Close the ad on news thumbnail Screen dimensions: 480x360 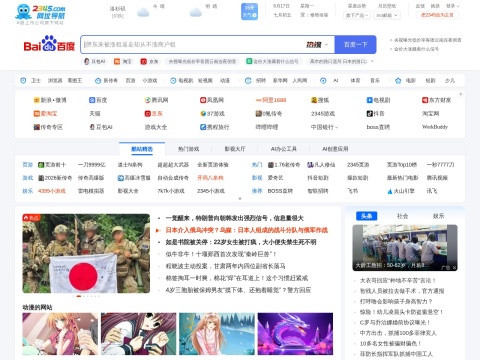coord(454,267)
